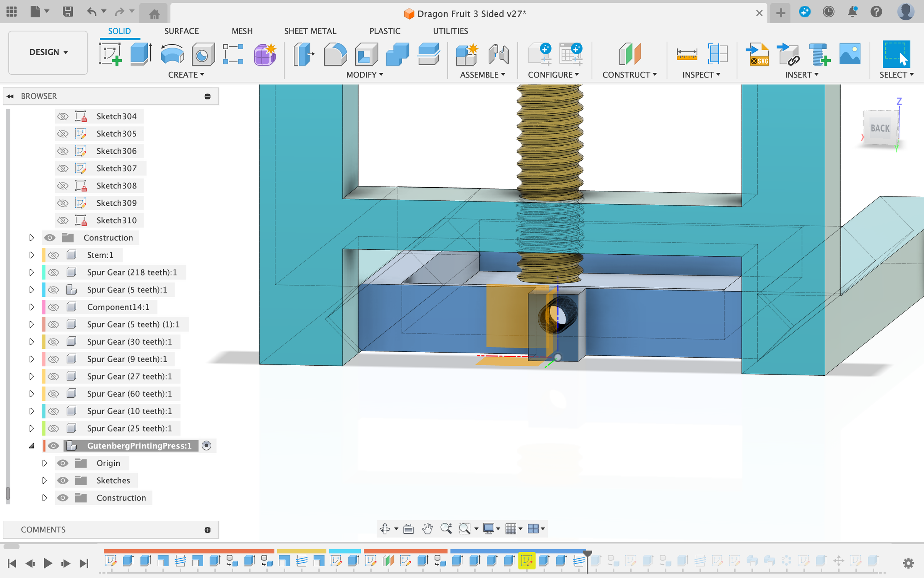Image resolution: width=924 pixels, height=578 pixels.
Task: Switch to the SURFACE tab
Action: tap(181, 31)
